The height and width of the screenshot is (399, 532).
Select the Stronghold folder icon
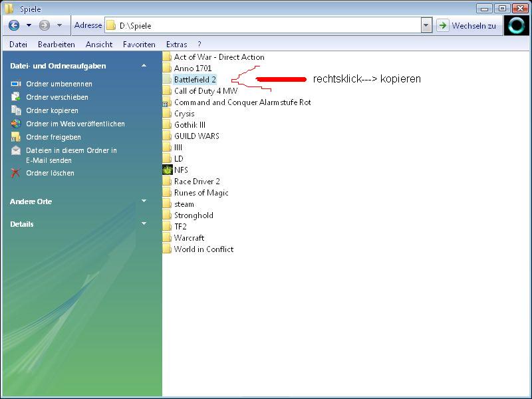(x=167, y=215)
